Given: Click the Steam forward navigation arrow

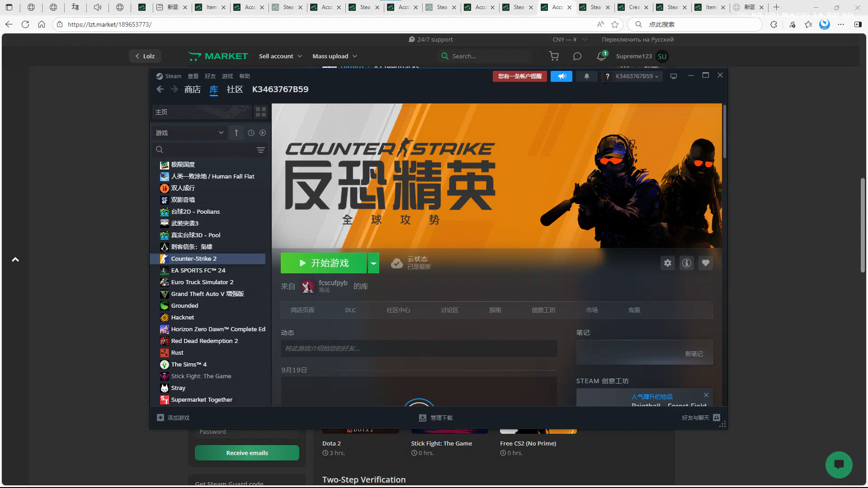Looking at the screenshot, I should point(174,89).
